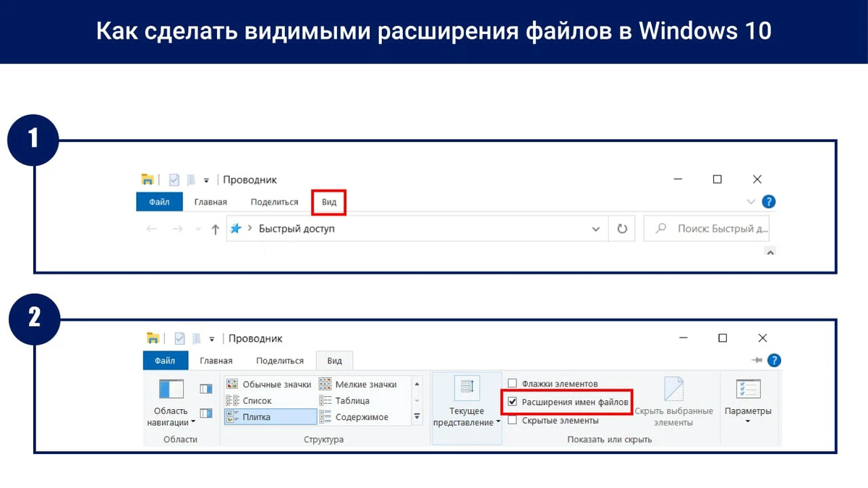Open Customize Quick Access Toolbar arrow, step 1 window
Screen dimensions: 868x488
[x=206, y=180]
